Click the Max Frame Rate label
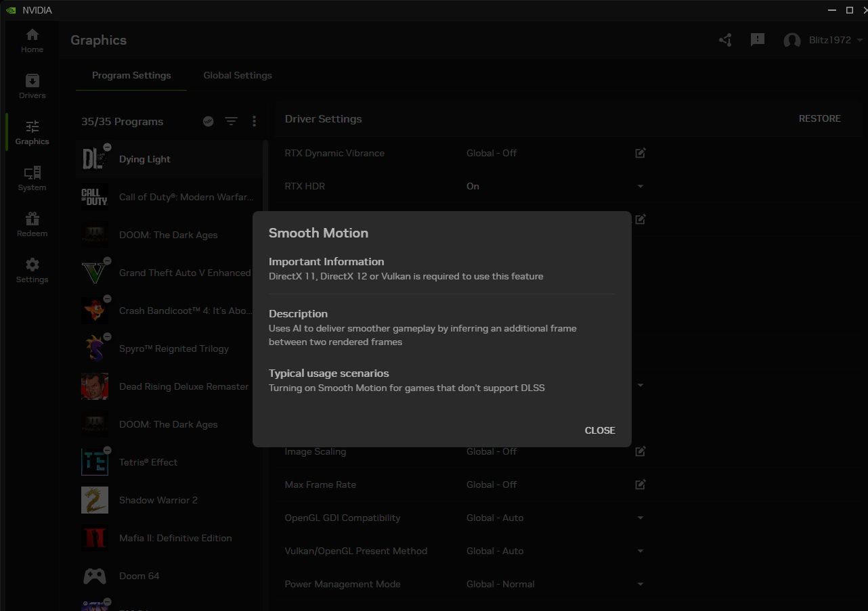The height and width of the screenshot is (611, 868). point(320,484)
